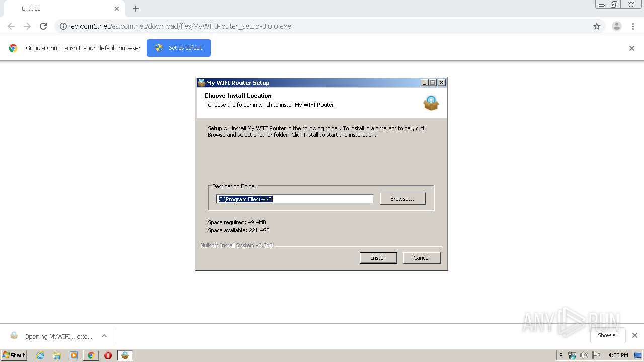Show all downloads
Image resolution: width=644 pixels, height=362 pixels.
coord(608,335)
